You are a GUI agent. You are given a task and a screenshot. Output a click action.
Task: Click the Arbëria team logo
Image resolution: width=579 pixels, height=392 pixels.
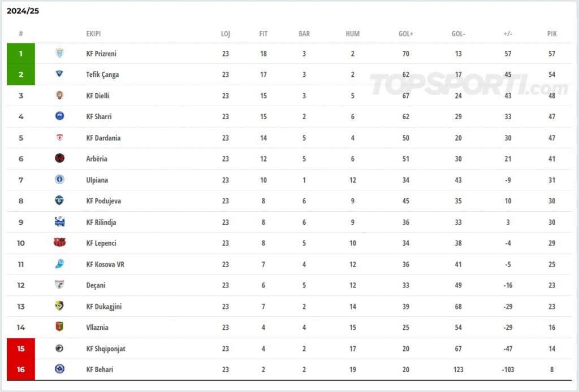(x=59, y=159)
